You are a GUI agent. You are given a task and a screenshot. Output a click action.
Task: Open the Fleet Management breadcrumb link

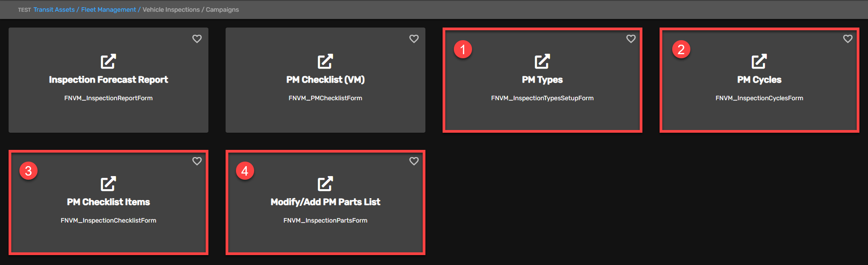108,9
